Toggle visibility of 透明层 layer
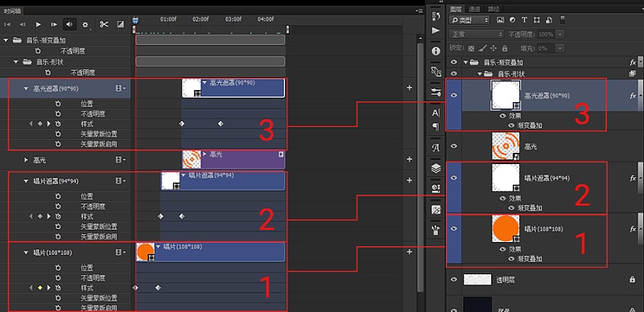This screenshot has width=644, height=312. (454, 280)
